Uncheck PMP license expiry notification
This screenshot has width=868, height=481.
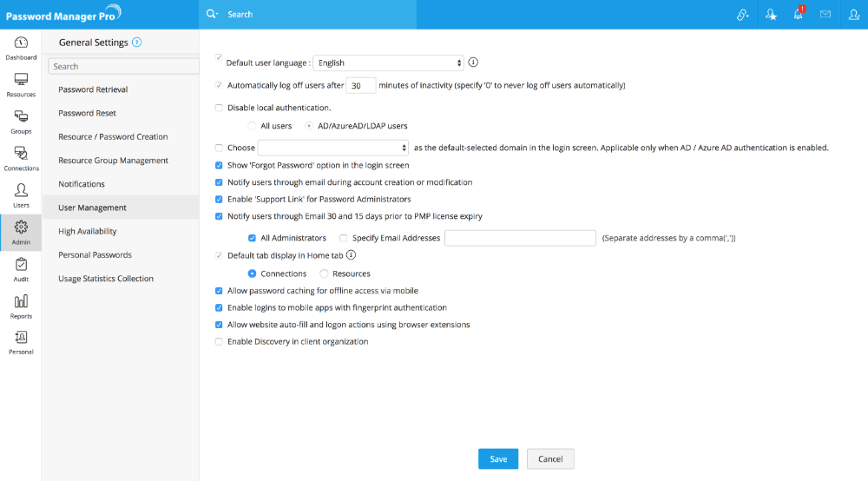(x=219, y=216)
